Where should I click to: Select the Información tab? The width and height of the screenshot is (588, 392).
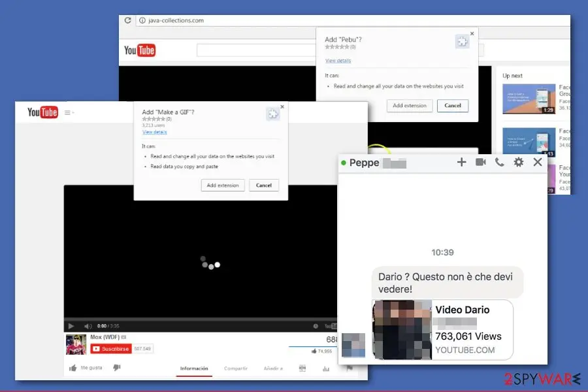(x=194, y=368)
